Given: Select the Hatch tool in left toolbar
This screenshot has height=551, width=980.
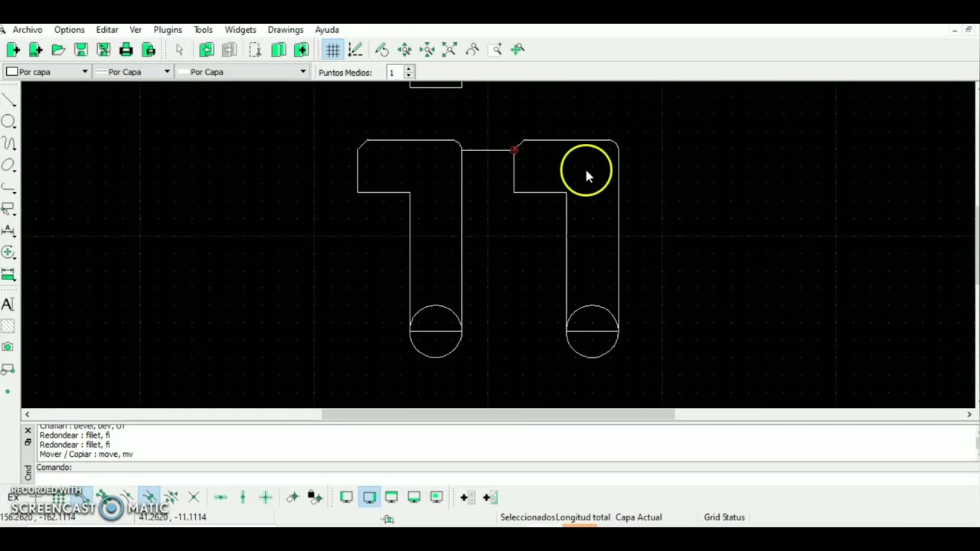Looking at the screenshot, I should pos(8,326).
